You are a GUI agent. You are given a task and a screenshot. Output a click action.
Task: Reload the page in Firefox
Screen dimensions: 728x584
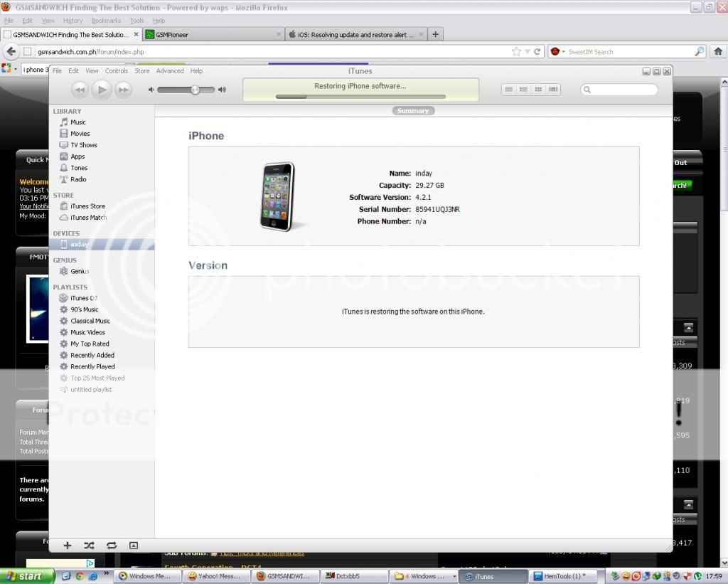[x=537, y=51]
